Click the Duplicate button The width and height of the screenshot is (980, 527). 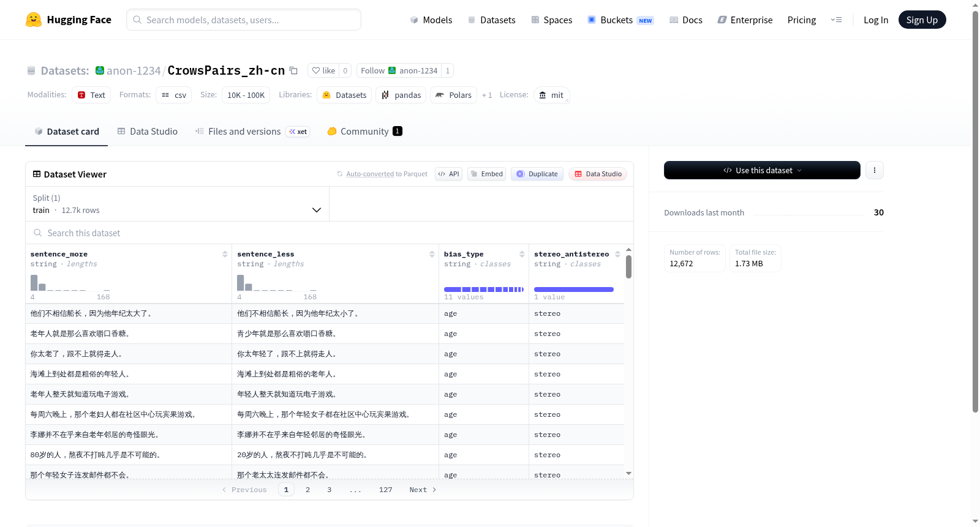click(537, 174)
